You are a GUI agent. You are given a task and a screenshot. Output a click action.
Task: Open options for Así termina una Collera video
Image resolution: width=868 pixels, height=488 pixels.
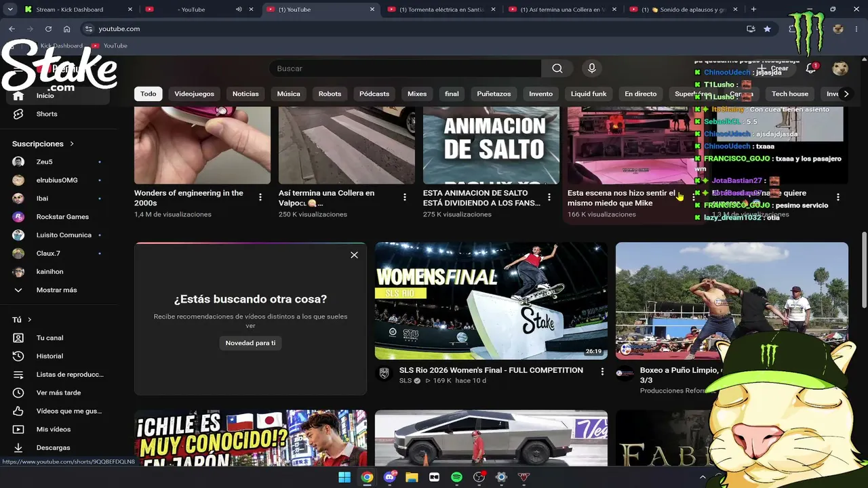405,197
